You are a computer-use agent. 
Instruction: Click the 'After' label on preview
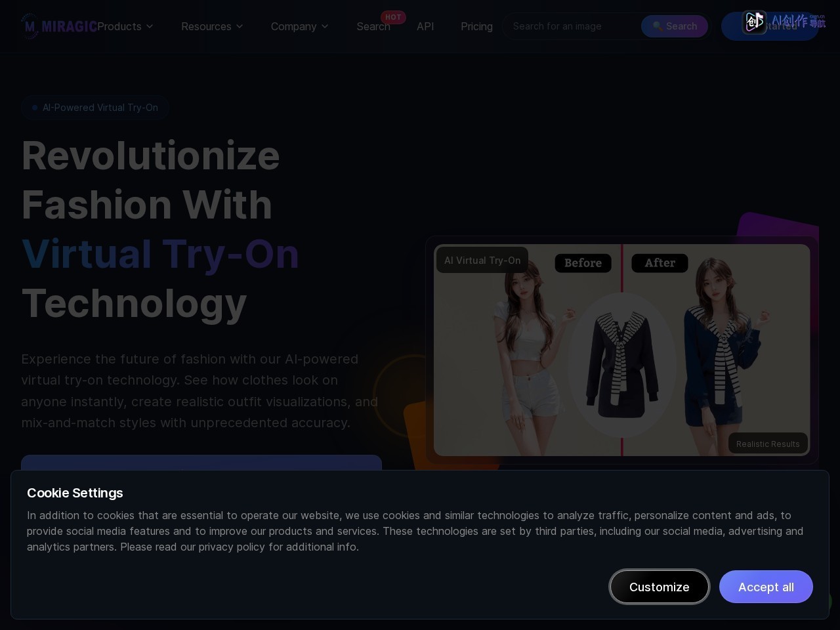point(660,262)
